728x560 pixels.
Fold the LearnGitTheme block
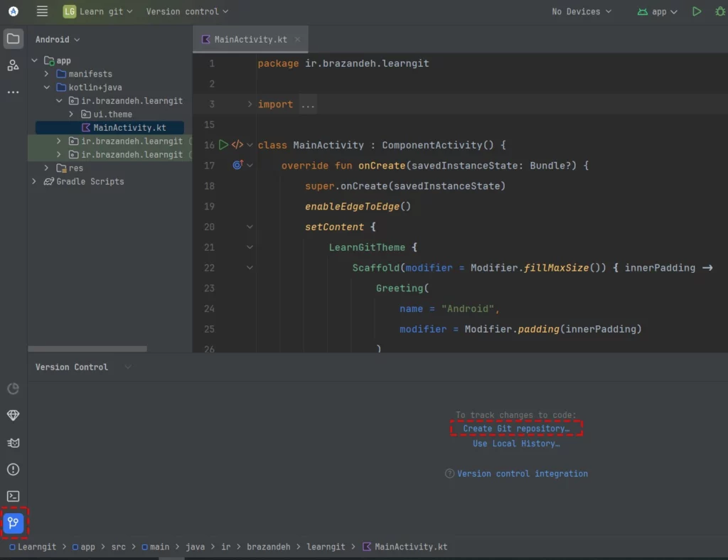250,247
